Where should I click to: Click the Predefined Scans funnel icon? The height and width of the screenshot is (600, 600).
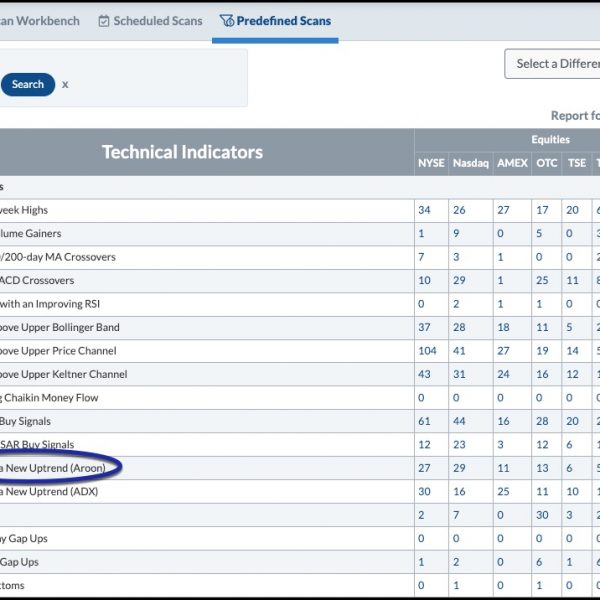[227, 21]
